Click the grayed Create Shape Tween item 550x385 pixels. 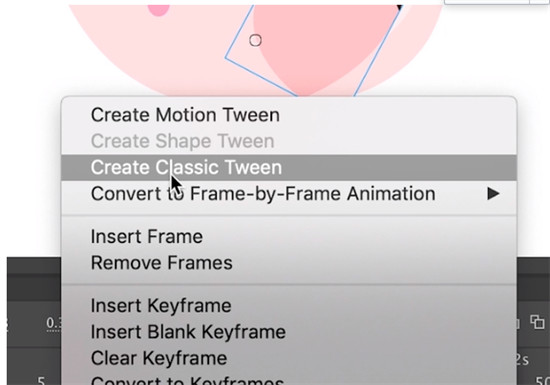288,141
